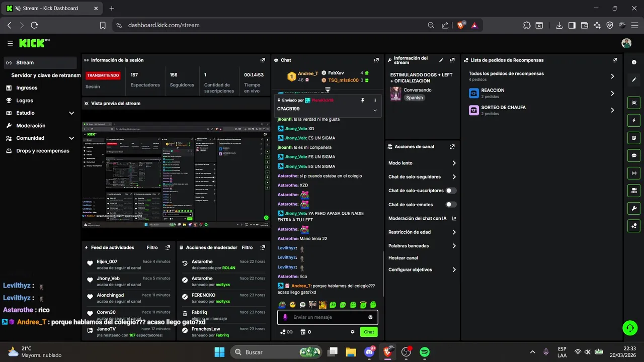This screenshot has height=362, width=644.
Task: Toggle Chat de solo-emotes switch
Action: 451,205
